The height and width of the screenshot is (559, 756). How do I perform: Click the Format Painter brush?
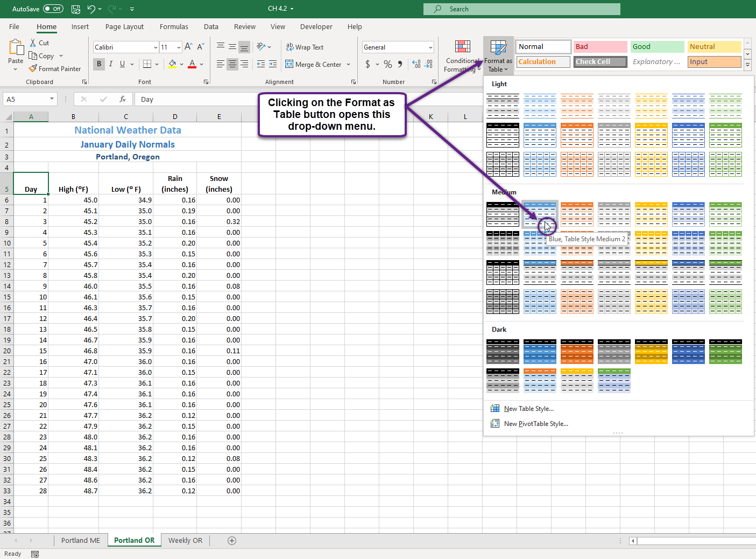pyautogui.click(x=33, y=68)
